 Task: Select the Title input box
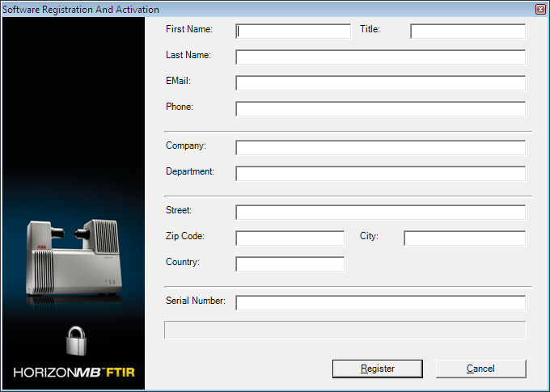pos(467,32)
